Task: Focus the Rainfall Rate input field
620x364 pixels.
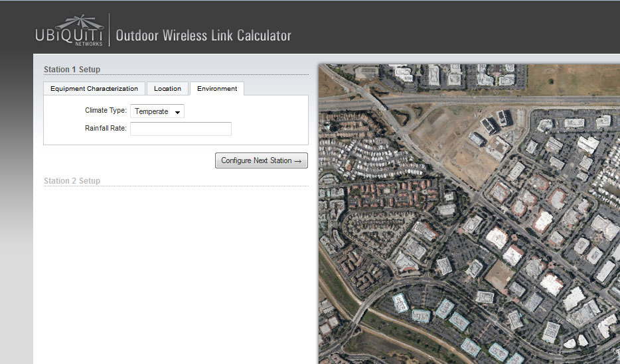Action: [181, 129]
